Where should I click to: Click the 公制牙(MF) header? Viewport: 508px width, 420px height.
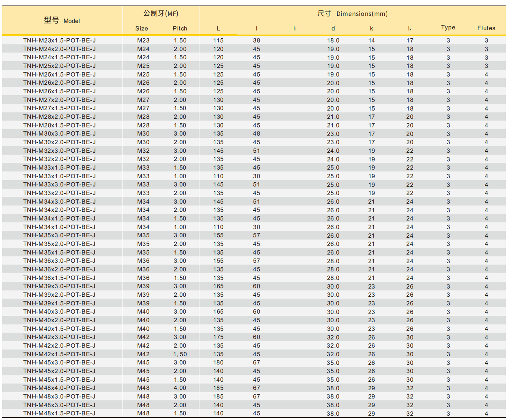tap(161, 13)
